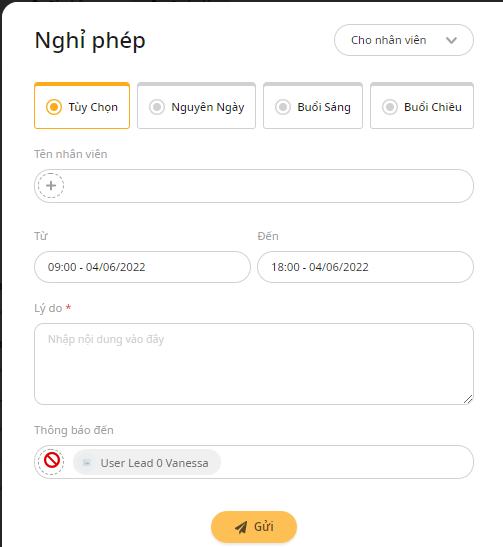This screenshot has height=547, width=503.
Task: Select the Nguyên Ngày radio option
Action: click(157, 107)
